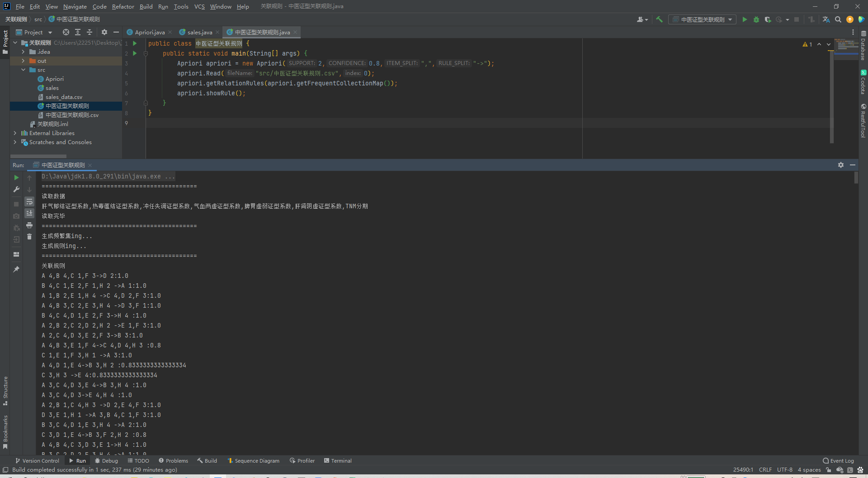Open Search Everywhere magnifier icon
Viewport: 868px width, 478px height.
point(838,19)
